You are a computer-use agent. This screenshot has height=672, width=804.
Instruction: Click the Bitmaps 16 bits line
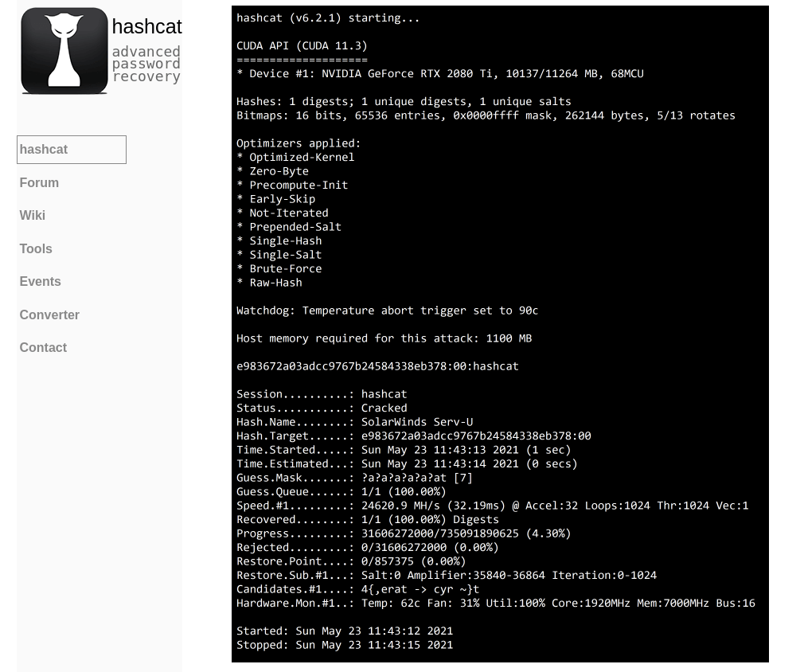pyautogui.click(x=486, y=115)
